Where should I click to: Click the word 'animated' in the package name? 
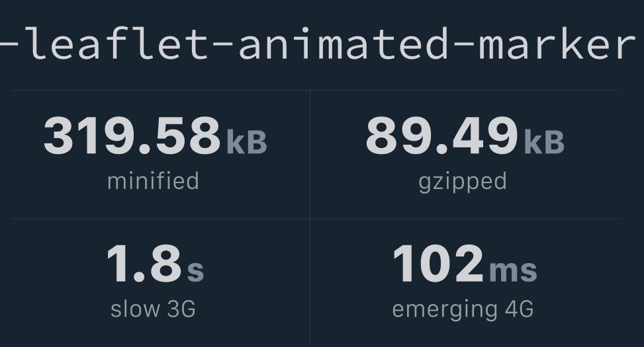pos(342,44)
